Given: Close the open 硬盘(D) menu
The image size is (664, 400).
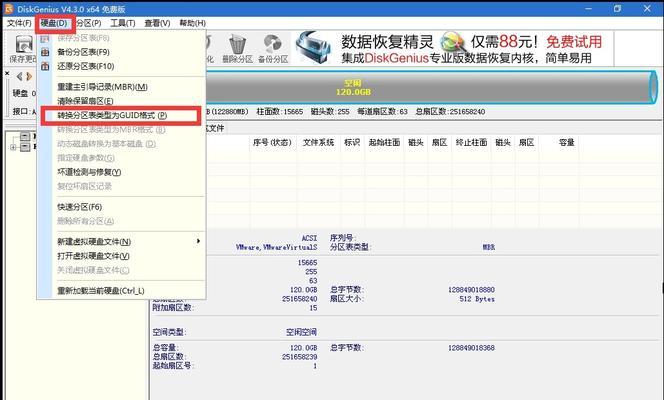Looking at the screenshot, I should click(x=54, y=23).
